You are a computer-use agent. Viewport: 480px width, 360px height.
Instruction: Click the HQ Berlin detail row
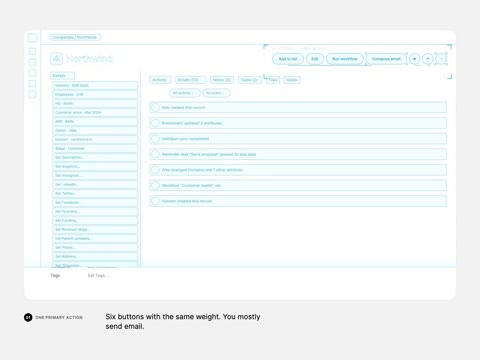[95, 104]
